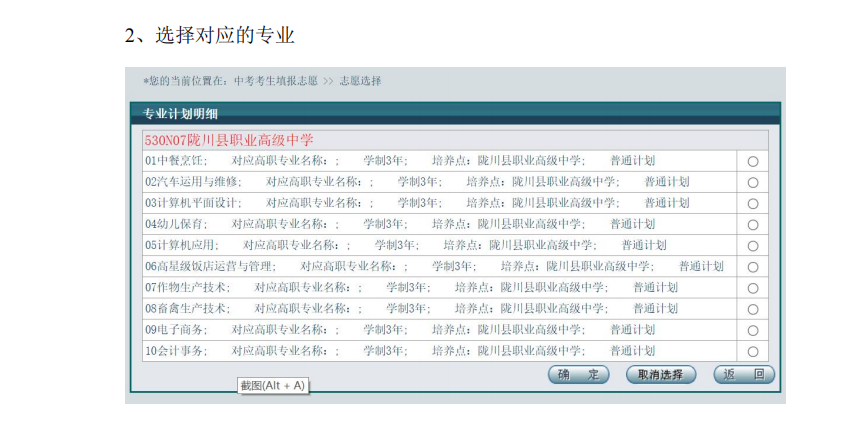This screenshot has height=422, width=843.
Task: Click 学制3年 in the 01中餐烹饪 row
Action: click(385, 161)
